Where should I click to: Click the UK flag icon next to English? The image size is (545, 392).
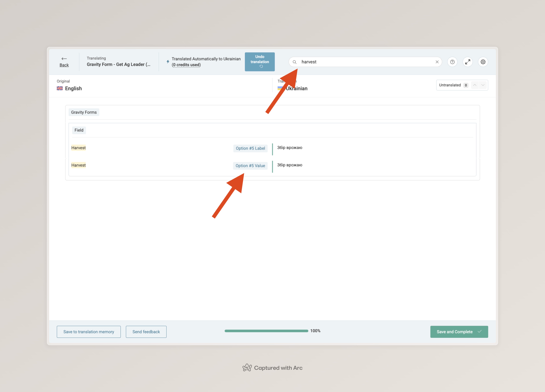[60, 88]
